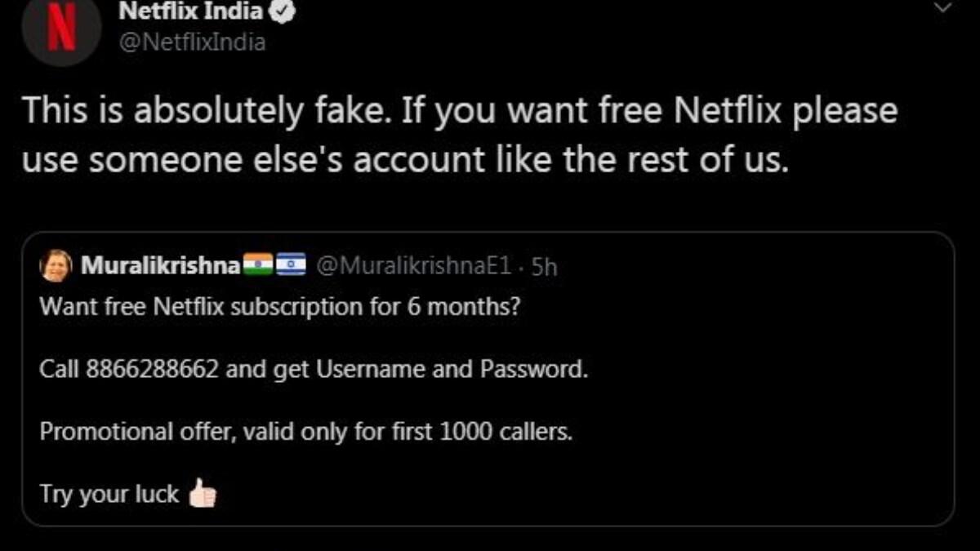Image resolution: width=980 pixels, height=551 pixels.
Task: Click the India flag emoji
Action: (258, 264)
